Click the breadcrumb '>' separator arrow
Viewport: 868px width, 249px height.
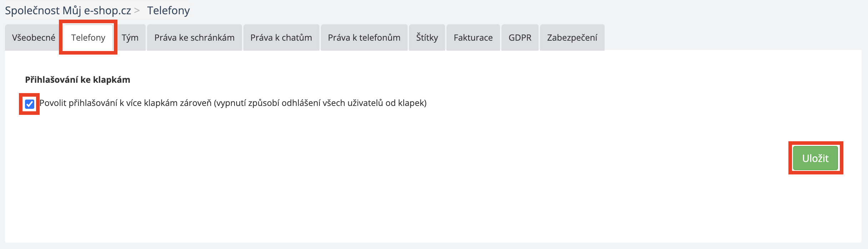coord(137,11)
